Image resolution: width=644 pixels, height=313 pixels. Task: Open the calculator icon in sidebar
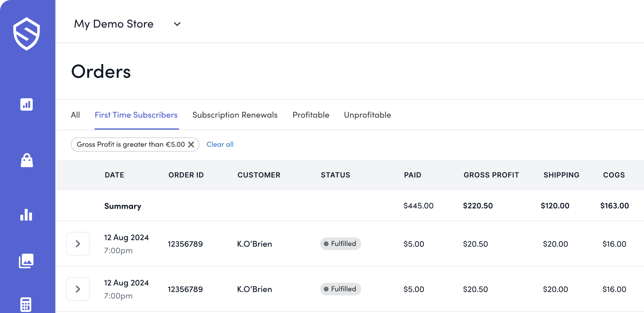coord(26,304)
